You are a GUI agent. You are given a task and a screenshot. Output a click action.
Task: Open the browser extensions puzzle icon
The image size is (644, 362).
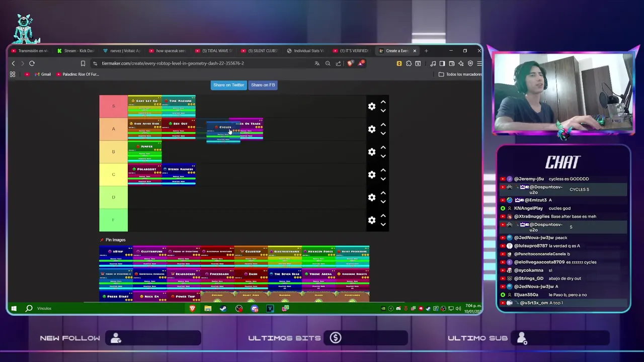pos(409,63)
